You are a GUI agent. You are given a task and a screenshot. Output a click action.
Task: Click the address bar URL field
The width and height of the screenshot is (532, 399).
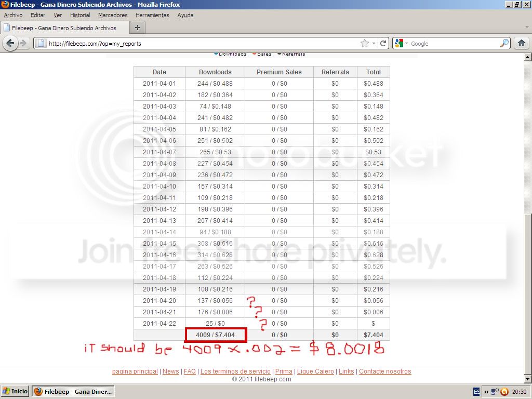point(204,44)
